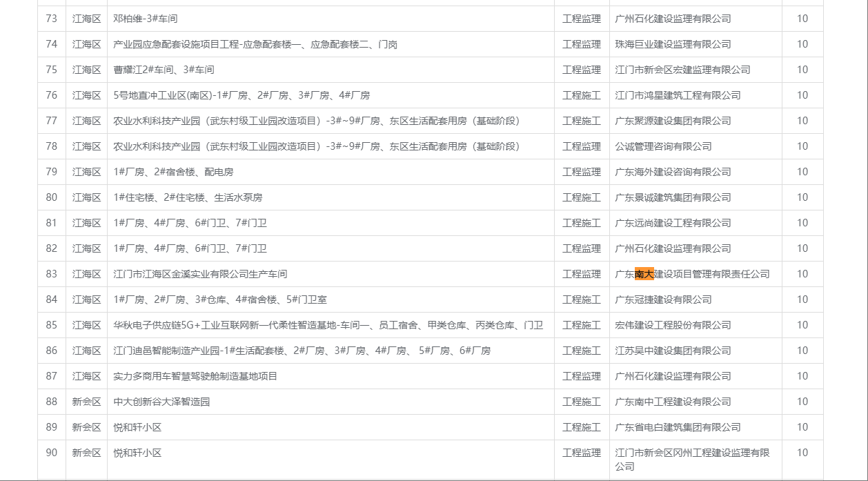Click '广州石化建设监理有限公司' in row 73
This screenshot has height=481, width=868.
tap(673, 19)
